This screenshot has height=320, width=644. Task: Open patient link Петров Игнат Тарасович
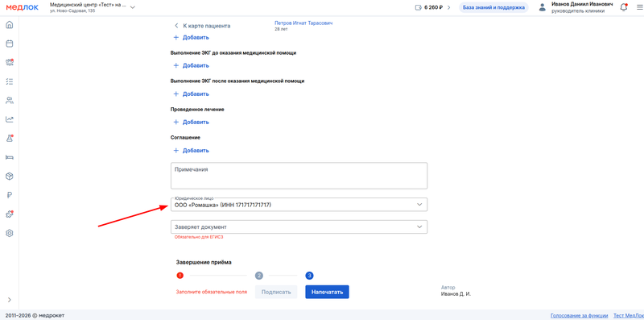coord(303,23)
